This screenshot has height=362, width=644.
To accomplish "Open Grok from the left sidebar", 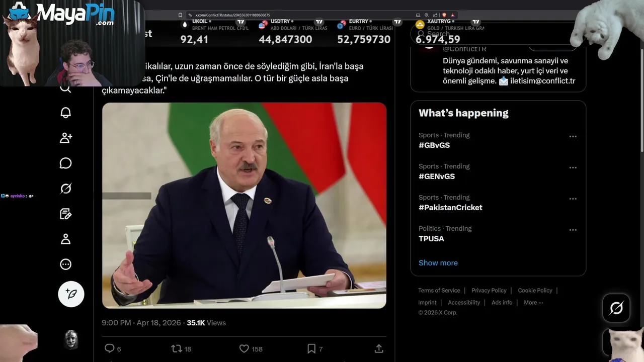I will click(x=66, y=189).
